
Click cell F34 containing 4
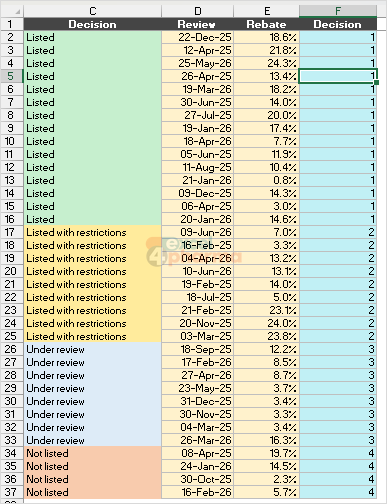tap(338, 453)
